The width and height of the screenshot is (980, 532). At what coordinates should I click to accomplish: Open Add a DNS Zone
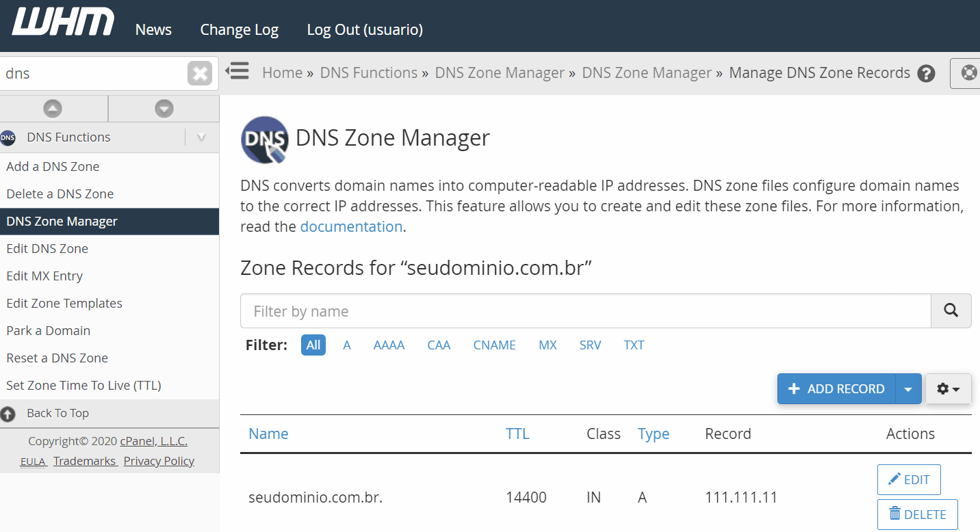53,167
